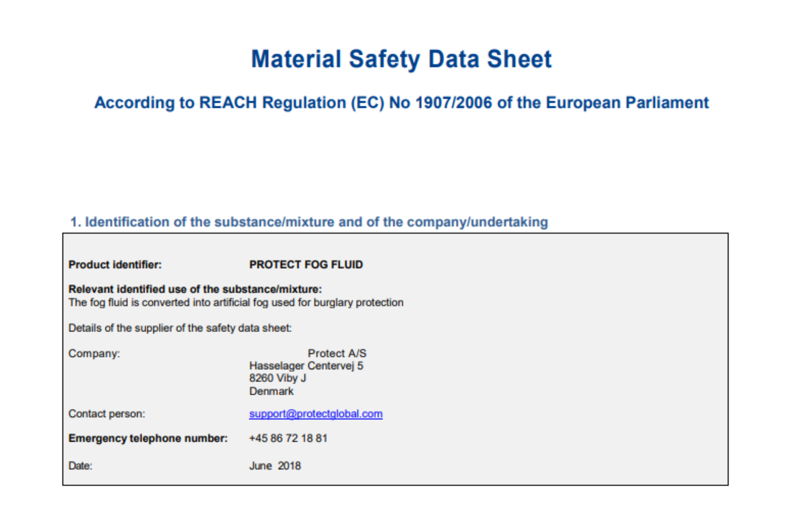Click the Denmark country text
The width and height of the screenshot is (804, 532).
tap(271, 391)
